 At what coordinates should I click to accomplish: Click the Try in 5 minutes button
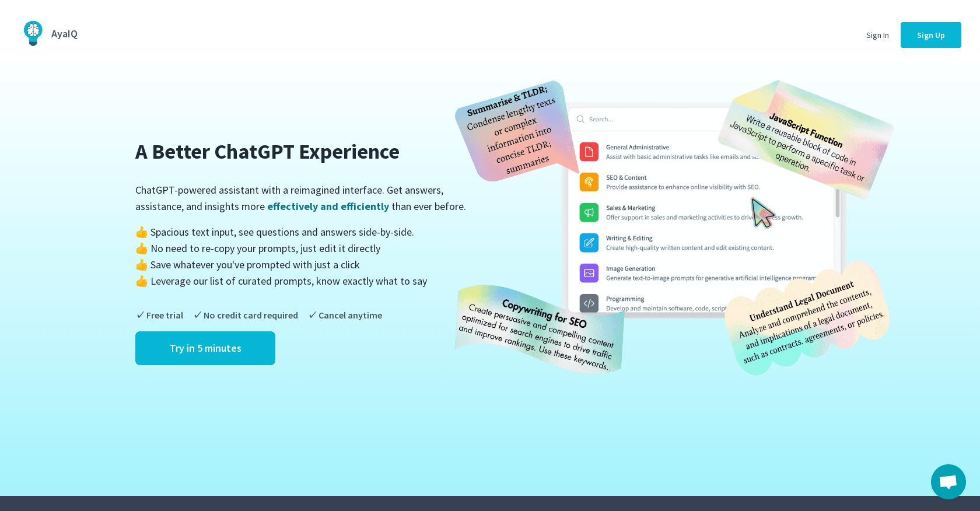point(205,348)
